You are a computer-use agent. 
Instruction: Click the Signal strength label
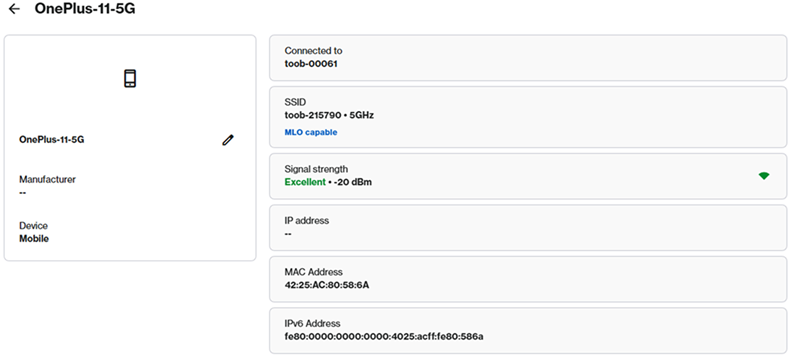[316, 169]
